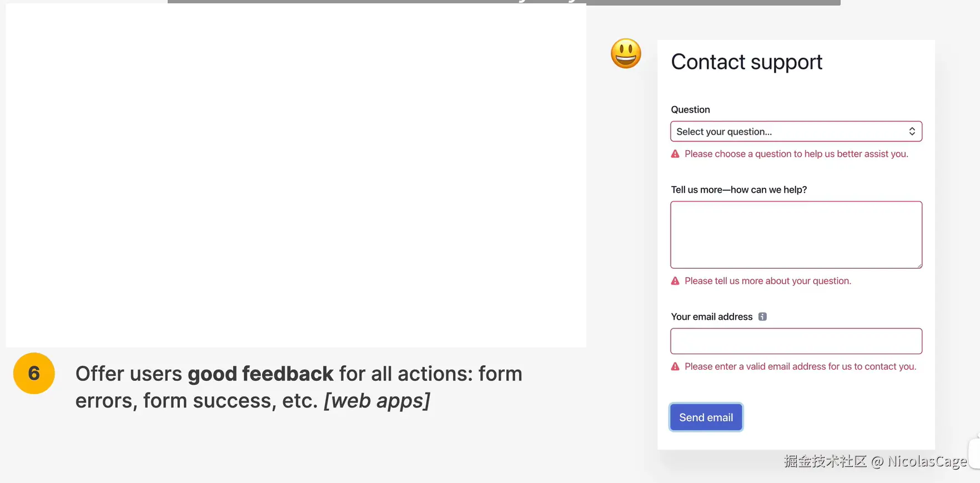980x483 pixels.
Task: Click 'Please choose a question' error message
Action: click(x=796, y=154)
